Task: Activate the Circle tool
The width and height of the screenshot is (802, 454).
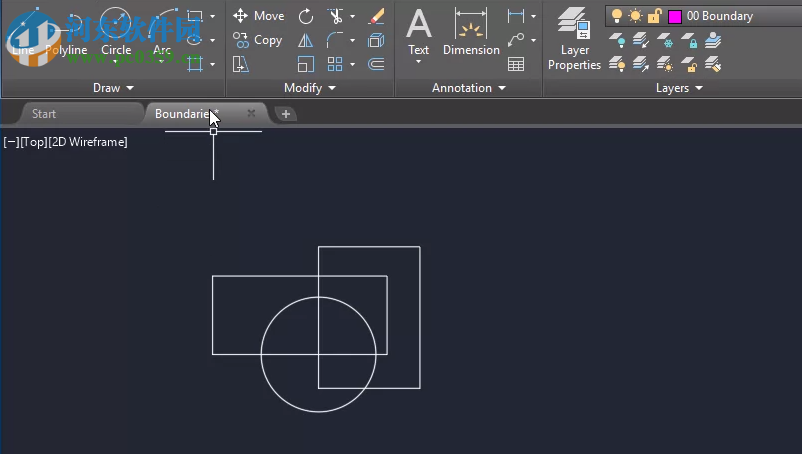Action: 116,33
